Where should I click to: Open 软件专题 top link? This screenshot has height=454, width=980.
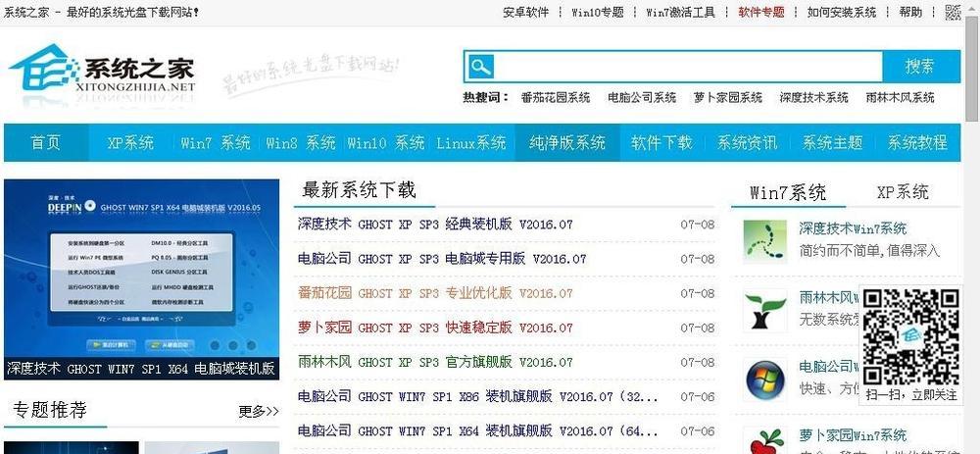[761, 12]
